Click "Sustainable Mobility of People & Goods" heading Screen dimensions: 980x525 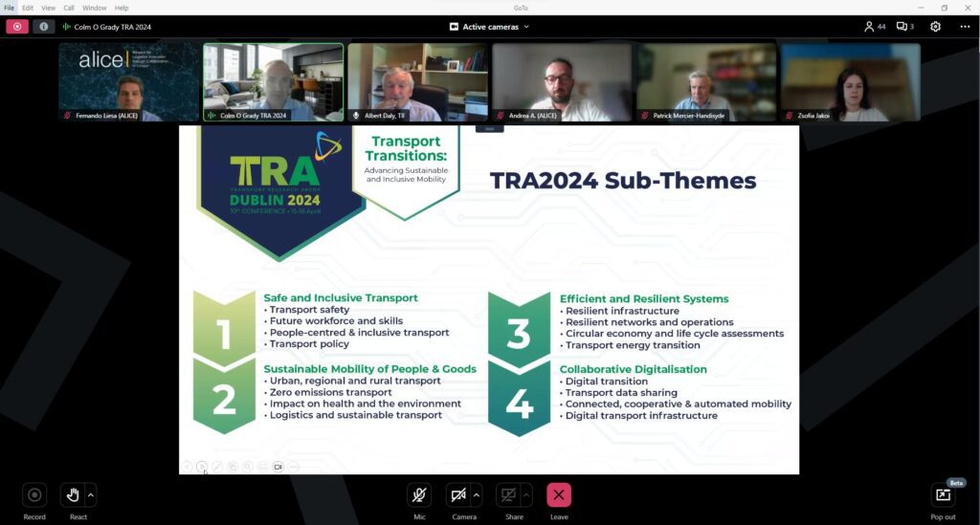(x=370, y=369)
